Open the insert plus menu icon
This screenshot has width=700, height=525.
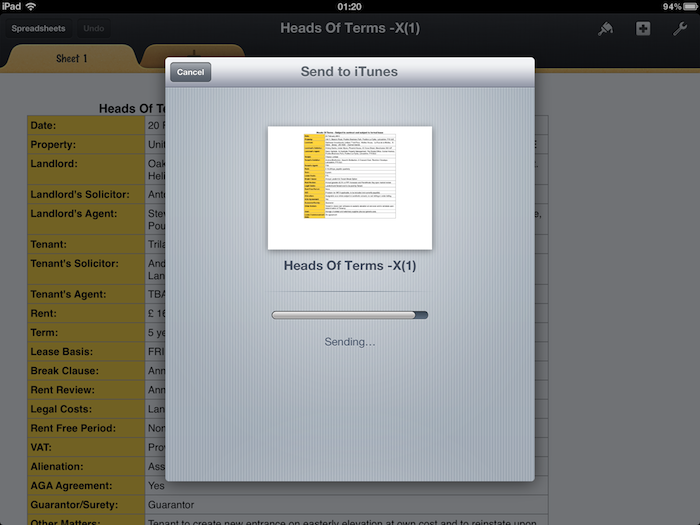click(643, 29)
